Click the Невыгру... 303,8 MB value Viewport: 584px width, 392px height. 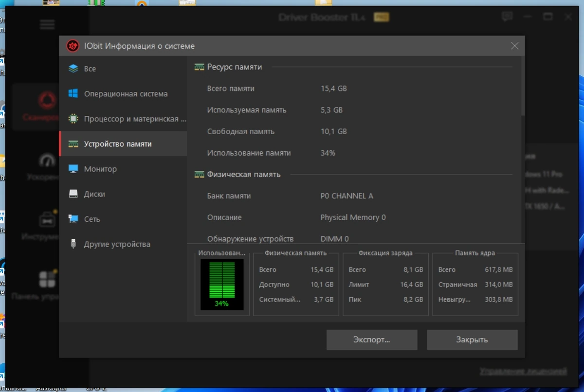click(499, 300)
